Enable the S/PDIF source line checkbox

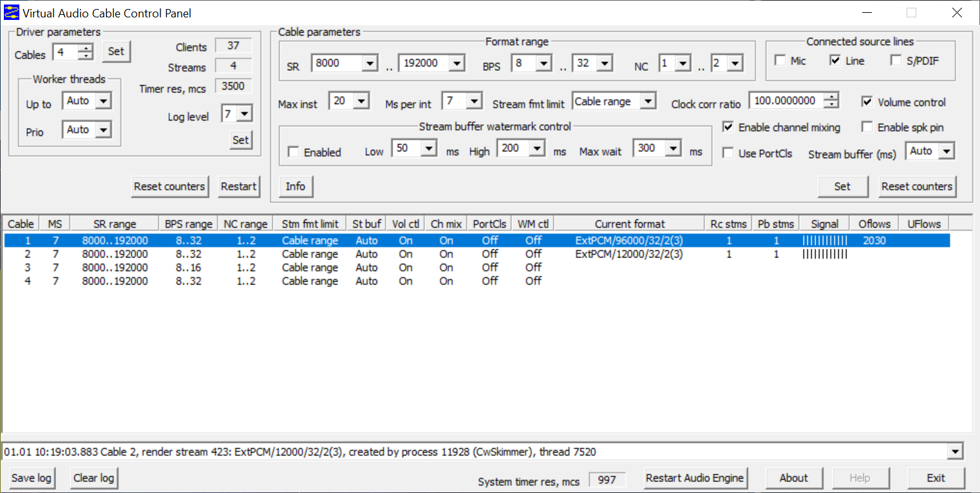(x=896, y=60)
